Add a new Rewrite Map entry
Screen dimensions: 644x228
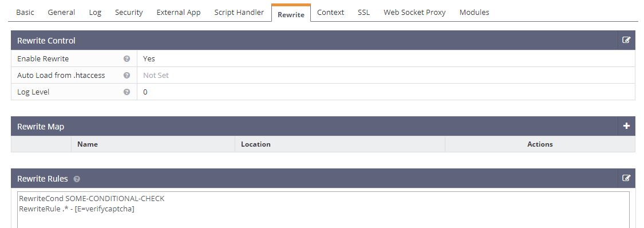pos(626,126)
